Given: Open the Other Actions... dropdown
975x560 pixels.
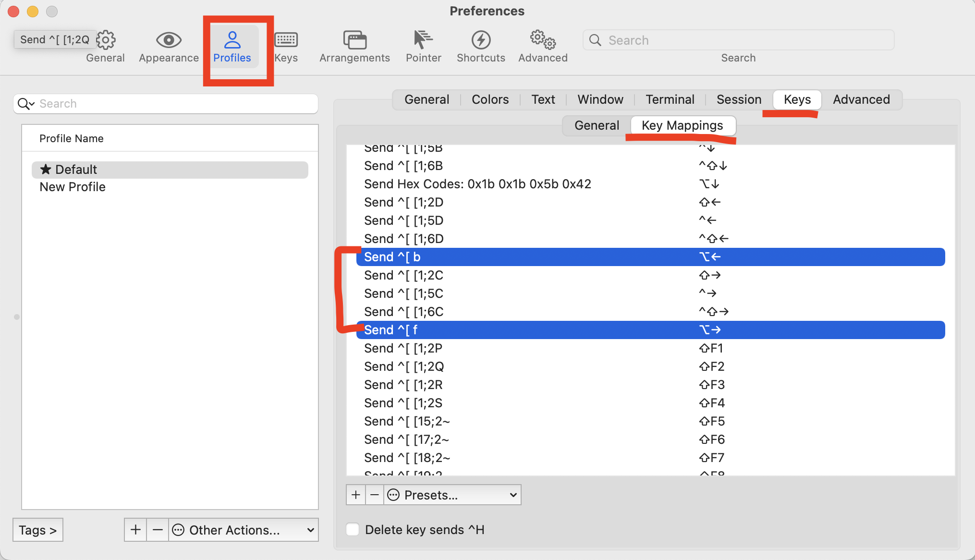Looking at the screenshot, I should click(x=244, y=530).
